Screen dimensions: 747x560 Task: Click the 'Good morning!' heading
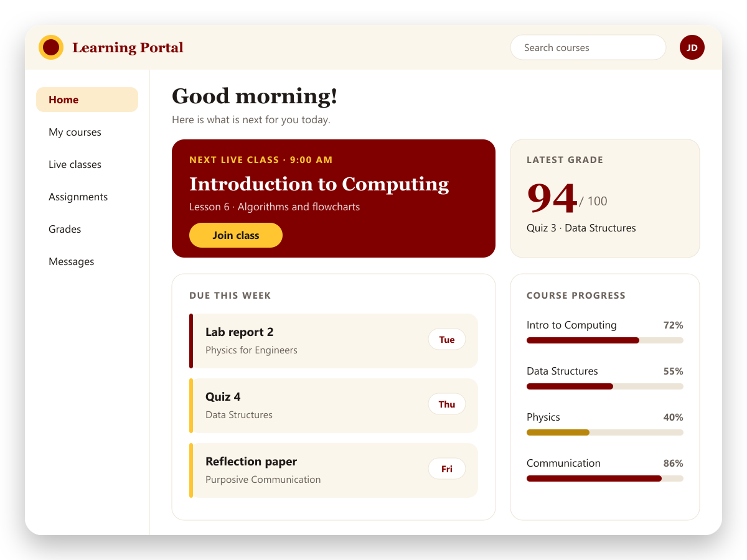[255, 96]
